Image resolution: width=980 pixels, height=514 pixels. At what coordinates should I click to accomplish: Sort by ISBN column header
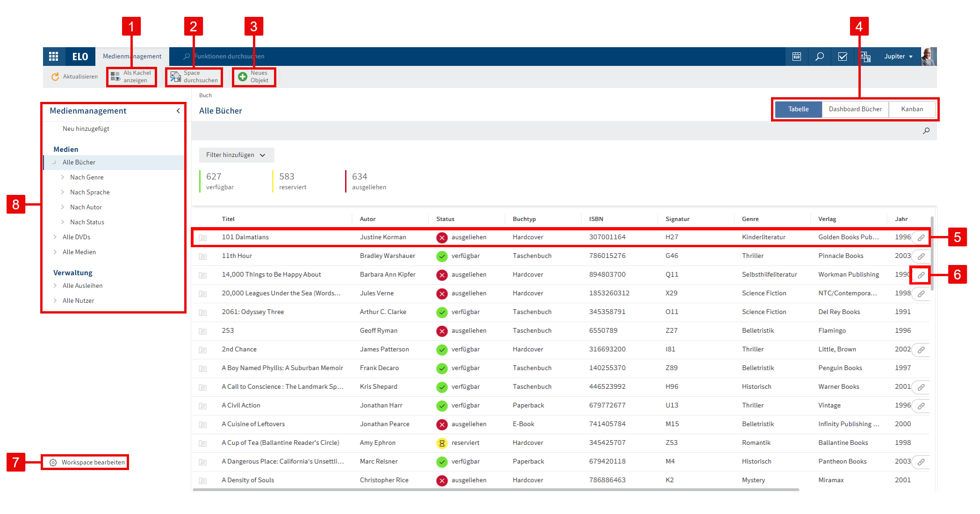(596, 219)
